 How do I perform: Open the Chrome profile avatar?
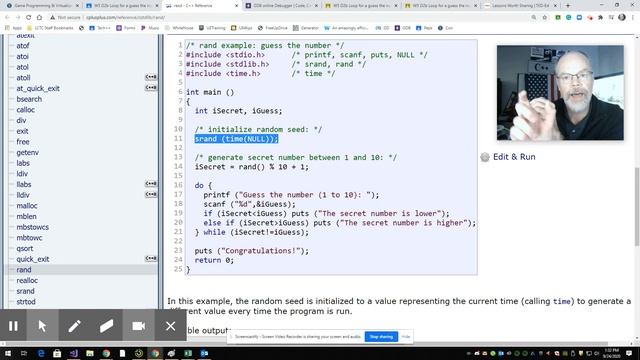click(622, 18)
